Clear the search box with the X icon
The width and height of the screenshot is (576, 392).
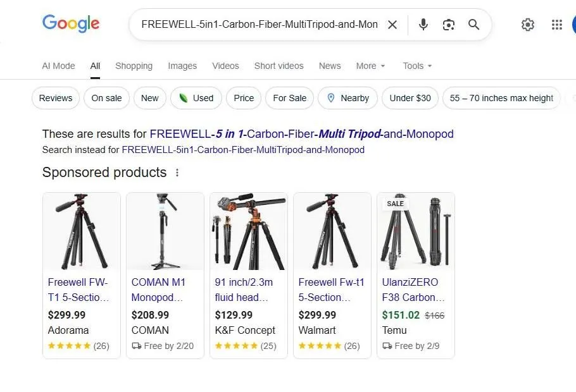(x=392, y=25)
